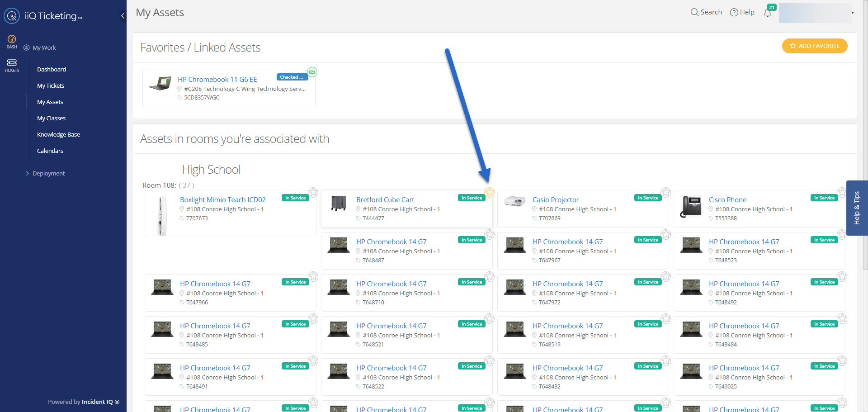The height and width of the screenshot is (412, 868).
Task: Open Help from the top bar
Action: click(x=742, y=12)
